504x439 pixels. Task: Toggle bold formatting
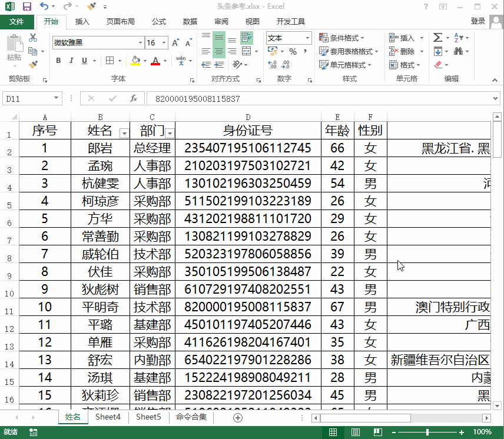[58, 61]
